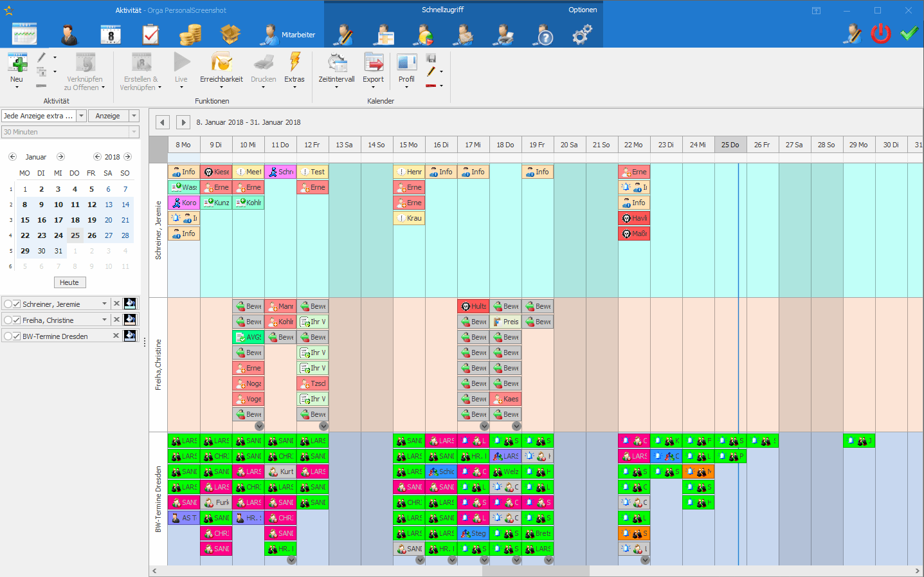This screenshot has width=924, height=577.
Task: Expand more BW-Termine appointments under 22 Mo
Action: (x=645, y=560)
